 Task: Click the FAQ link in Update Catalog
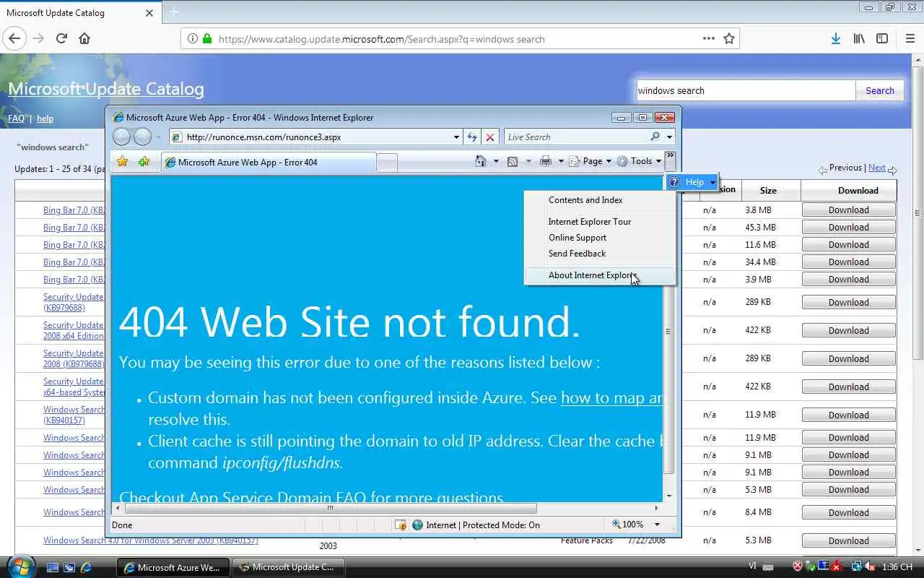[16, 118]
